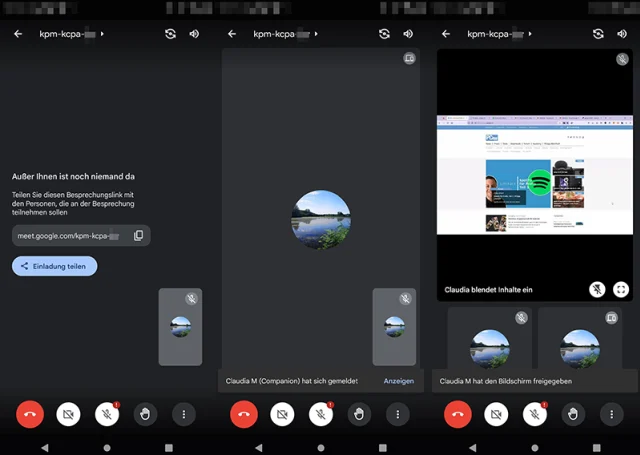Image resolution: width=640 pixels, height=455 pixels.
Task: Switch camera in the right screen
Action: click(x=598, y=34)
